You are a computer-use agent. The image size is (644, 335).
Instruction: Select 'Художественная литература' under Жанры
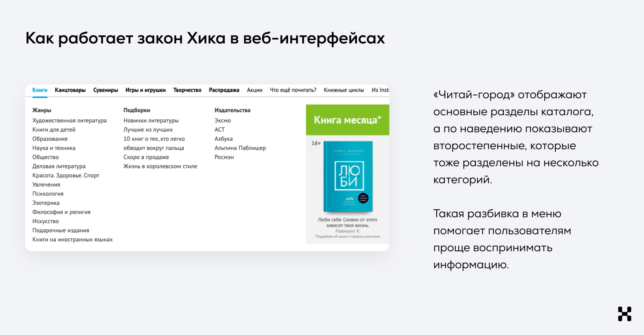(x=69, y=120)
